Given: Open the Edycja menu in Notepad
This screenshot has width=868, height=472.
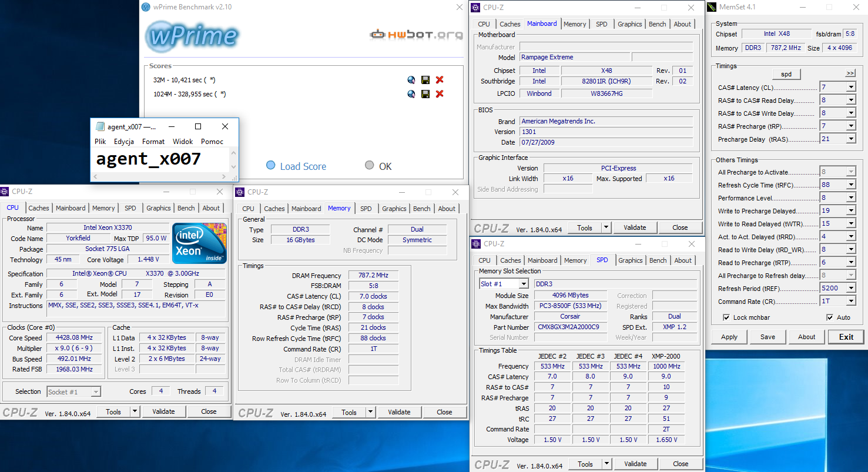Looking at the screenshot, I should click(124, 142).
